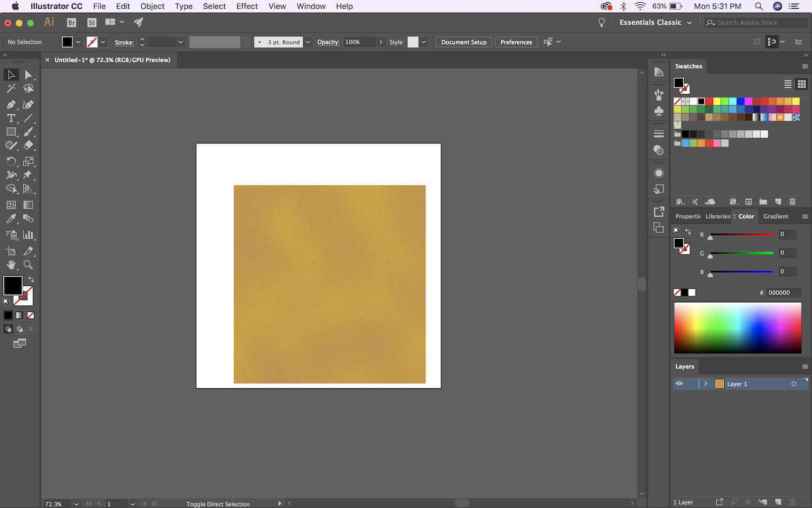Select the Zoom tool
Screen dimensions: 812x508
click(29, 264)
